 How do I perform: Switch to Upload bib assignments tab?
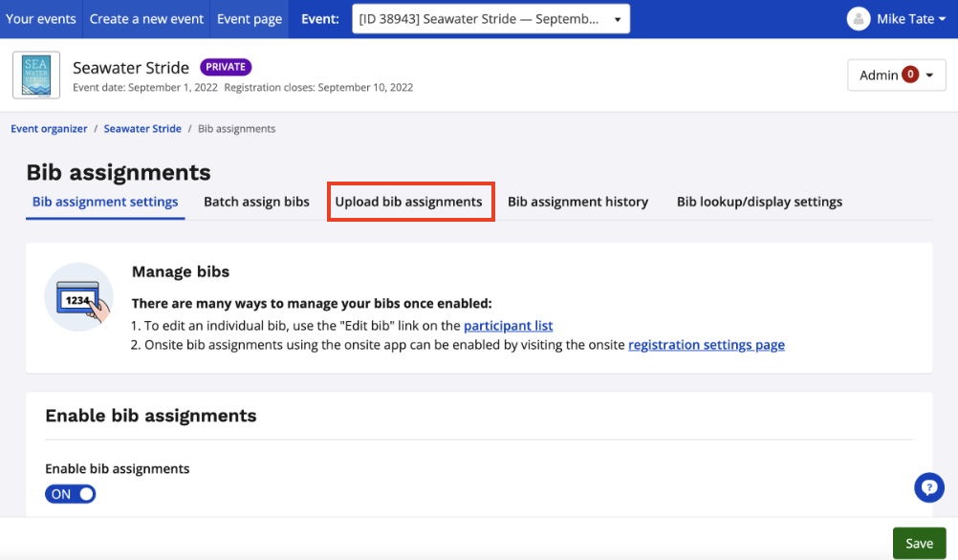point(409,203)
